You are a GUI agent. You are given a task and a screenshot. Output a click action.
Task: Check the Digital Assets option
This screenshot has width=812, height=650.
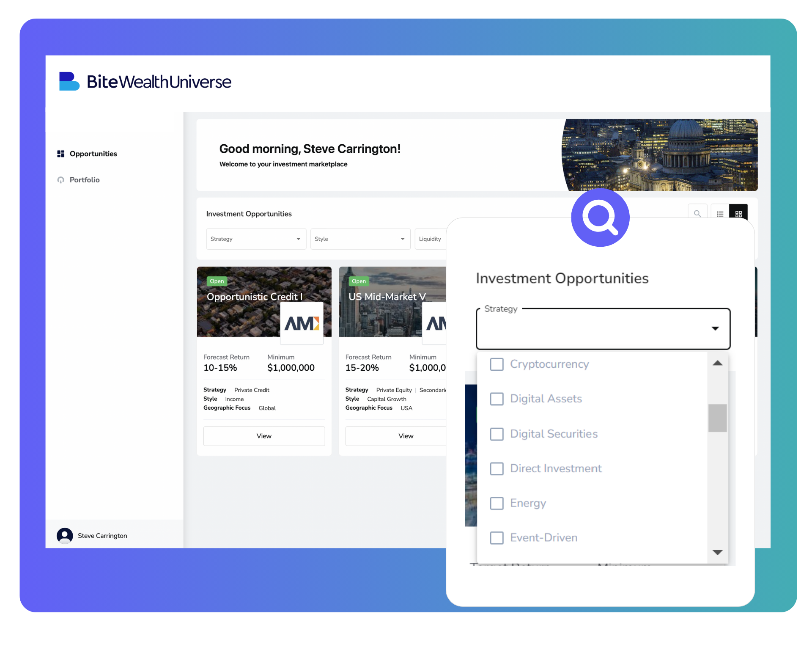click(497, 399)
